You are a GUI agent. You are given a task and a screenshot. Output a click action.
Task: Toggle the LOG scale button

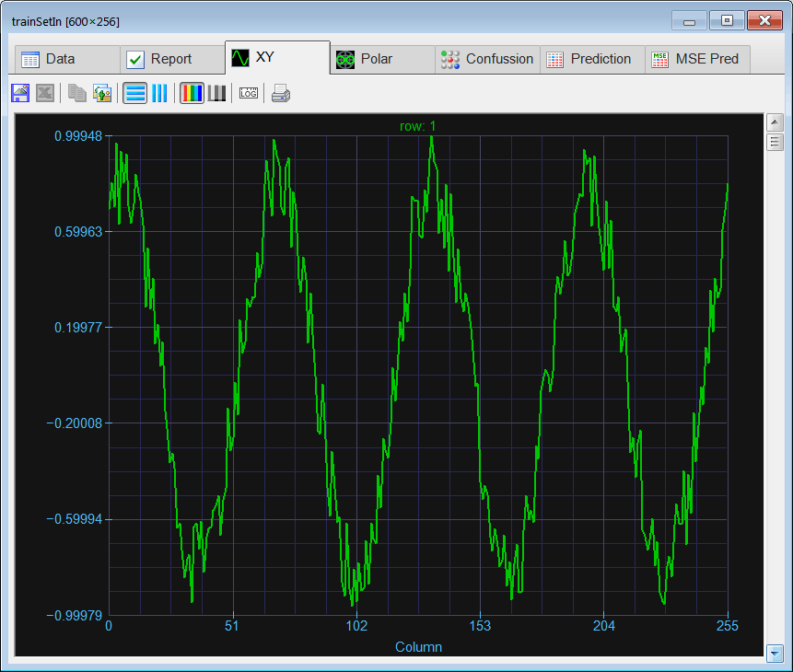(249, 93)
